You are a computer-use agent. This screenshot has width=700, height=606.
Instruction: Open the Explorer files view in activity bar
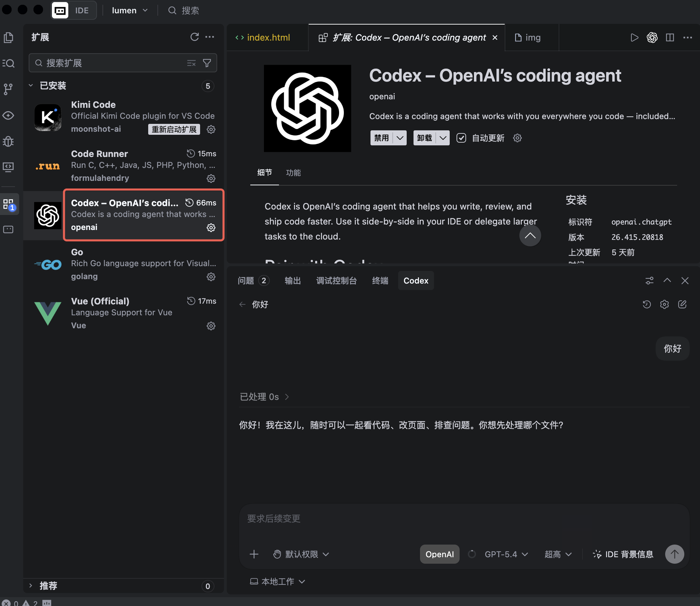[9, 38]
